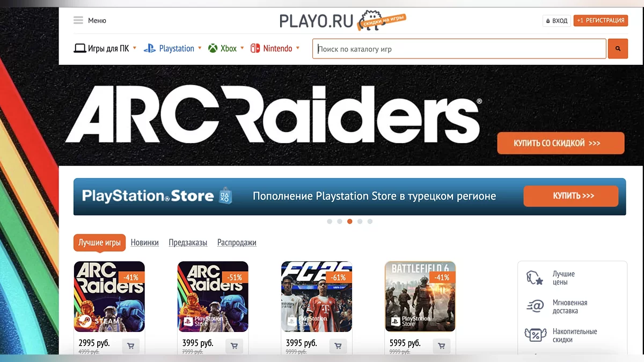
Task: Expand the Игры для ПК dropdown
Action: click(x=135, y=48)
